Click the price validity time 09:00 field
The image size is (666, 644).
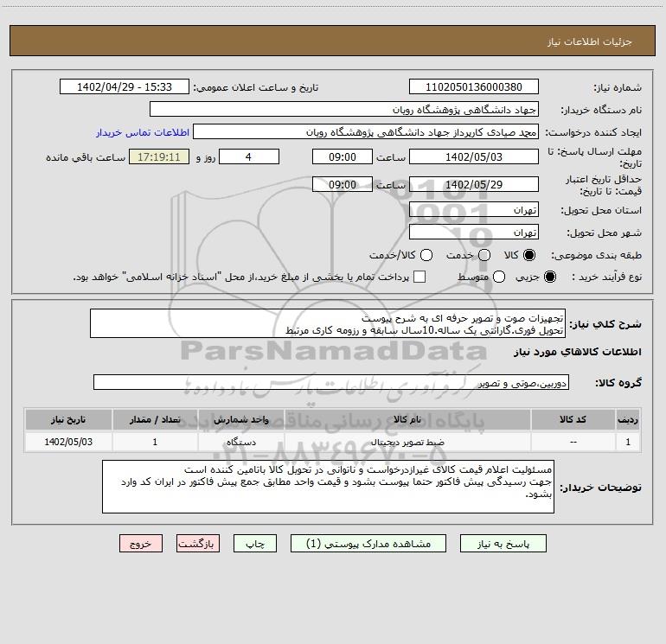coord(343,184)
